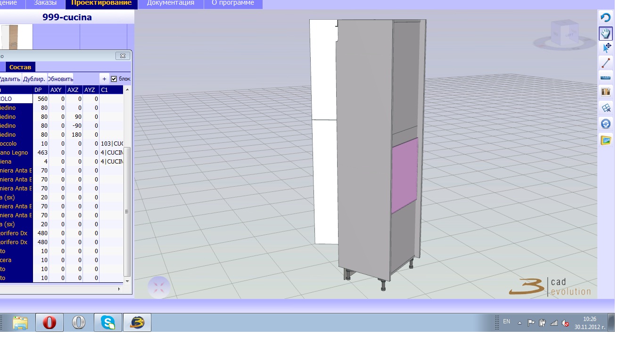The image size is (644, 362).
Task: Open the picture render icon
Action: coord(606,140)
